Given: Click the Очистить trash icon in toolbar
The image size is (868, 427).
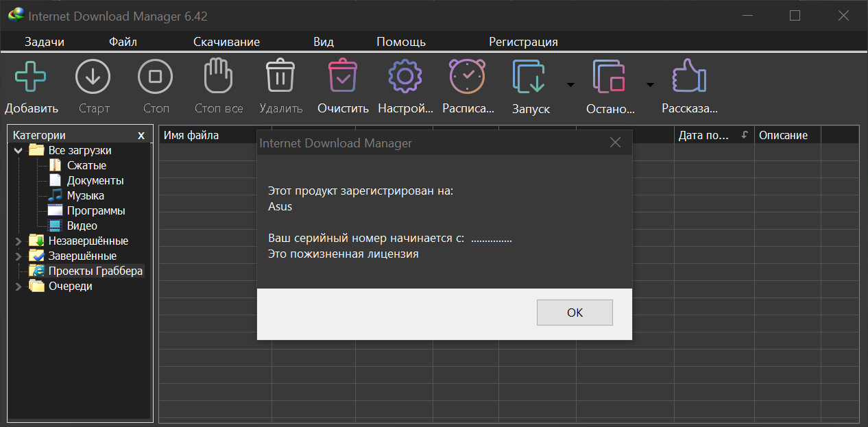Looking at the screenshot, I should click(x=343, y=76).
